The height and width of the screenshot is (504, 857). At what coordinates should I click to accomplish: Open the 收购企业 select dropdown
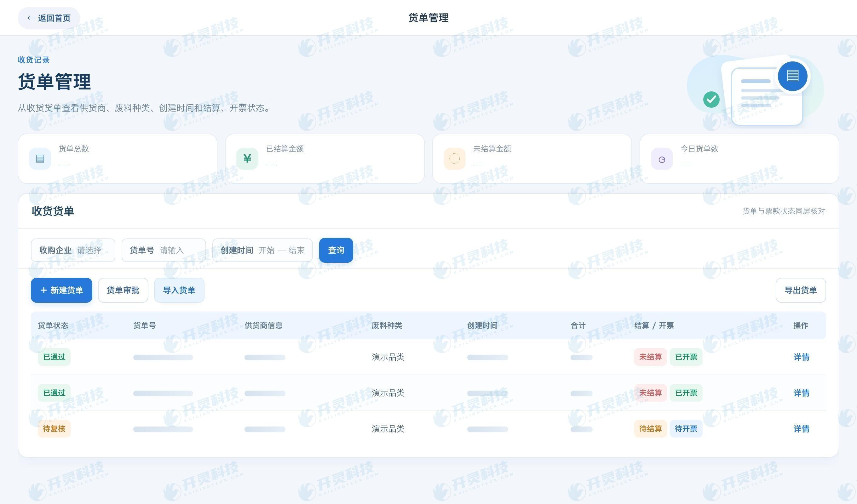73,250
